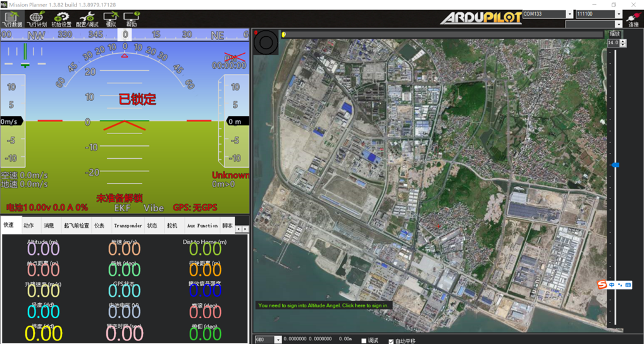The image size is (644, 344).
Task: Open 初始设置 initial setup
Action: [61, 19]
